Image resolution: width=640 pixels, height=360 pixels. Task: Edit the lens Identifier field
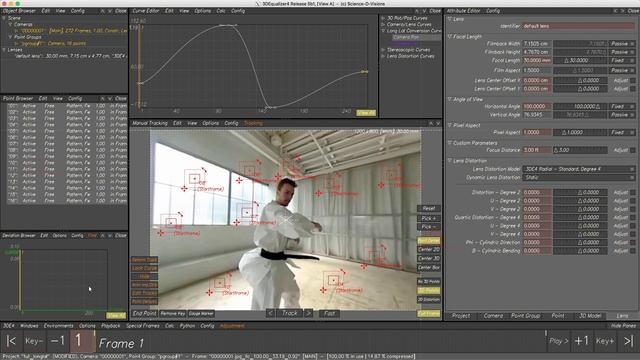coord(579,26)
